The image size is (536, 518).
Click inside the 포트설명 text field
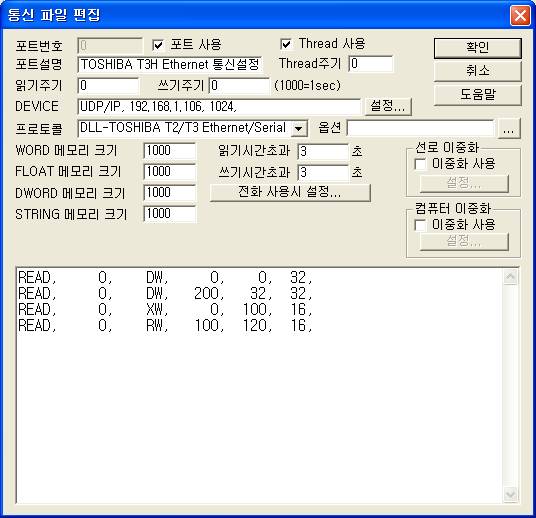coord(170,64)
